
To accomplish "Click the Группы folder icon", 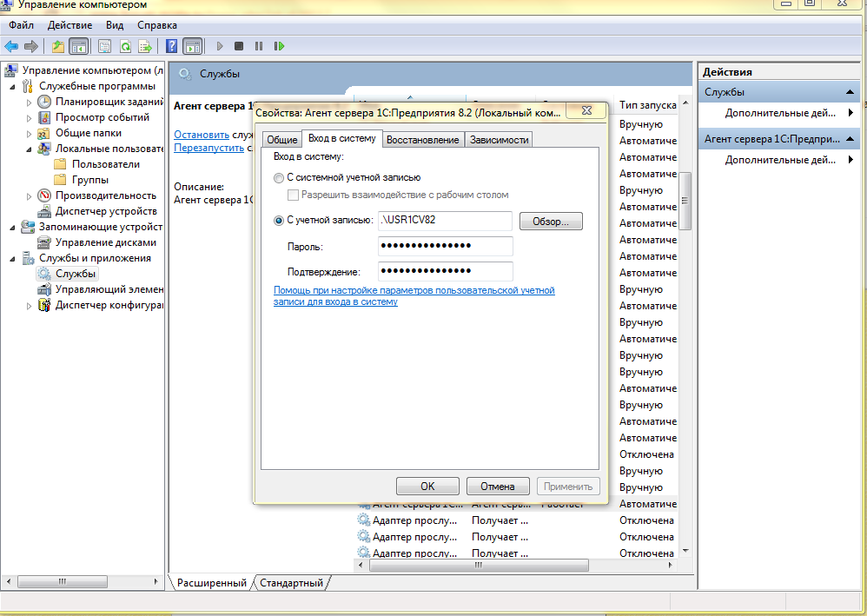I will [x=60, y=180].
